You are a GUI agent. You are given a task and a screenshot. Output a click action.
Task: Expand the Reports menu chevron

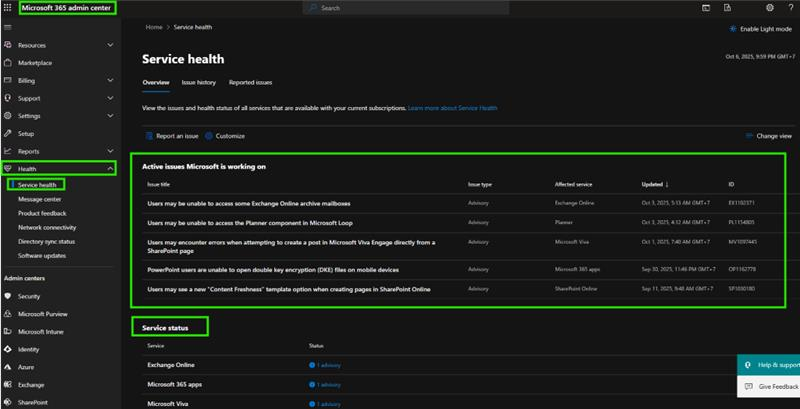(x=110, y=151)
